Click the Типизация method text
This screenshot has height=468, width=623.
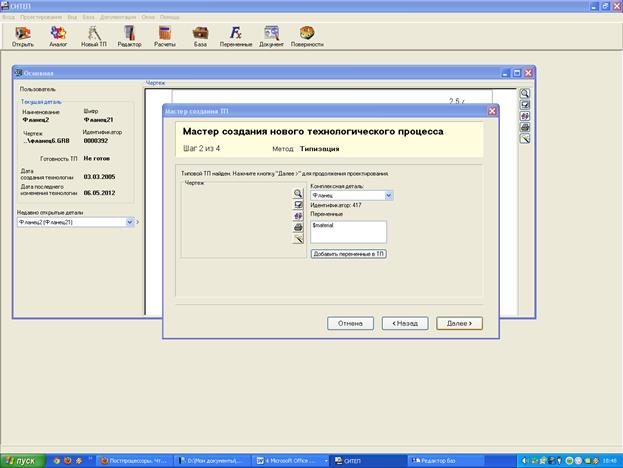point(319,149)
